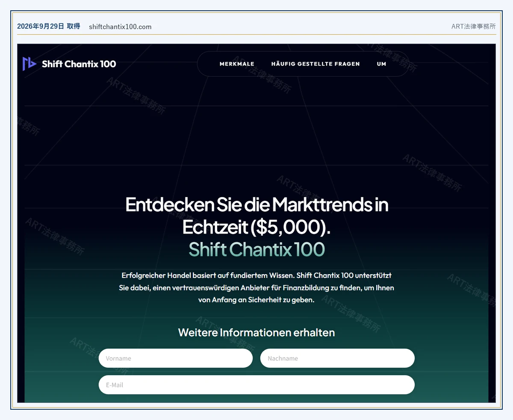513x420 pixels.
Task: Go to HÄUFIG GESTELLTE FRAGEN menu item
Action: pyautogui.click(x=315, y=64)
